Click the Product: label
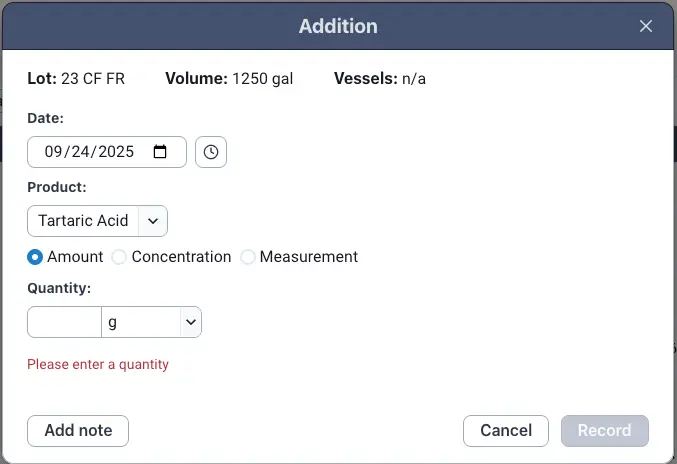The width and height of the screenshot is (677, 464). pos(57,187)
